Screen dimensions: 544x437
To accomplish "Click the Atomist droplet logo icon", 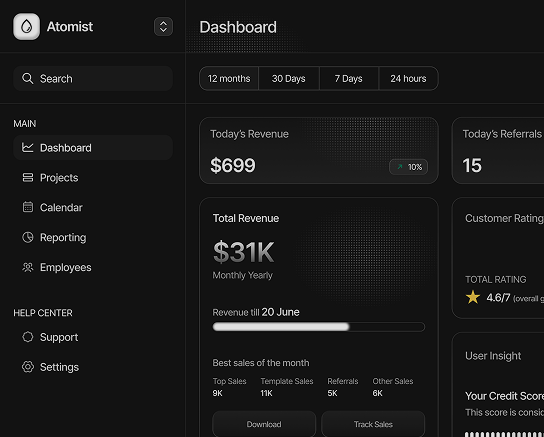I will click(x=26, y=27).
